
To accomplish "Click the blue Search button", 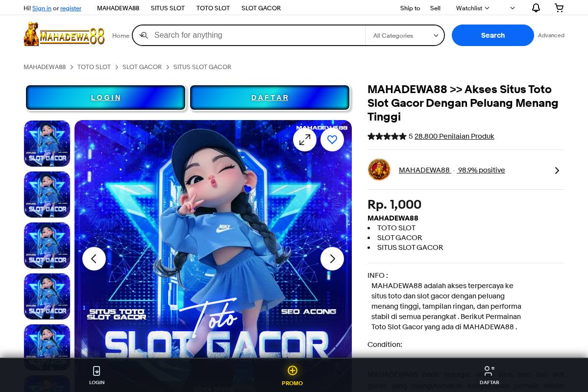I will tap(493, 35).
